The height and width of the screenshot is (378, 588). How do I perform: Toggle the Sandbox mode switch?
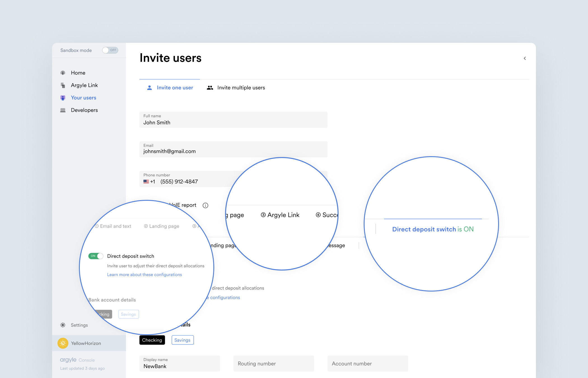click(x=110, y=50)
